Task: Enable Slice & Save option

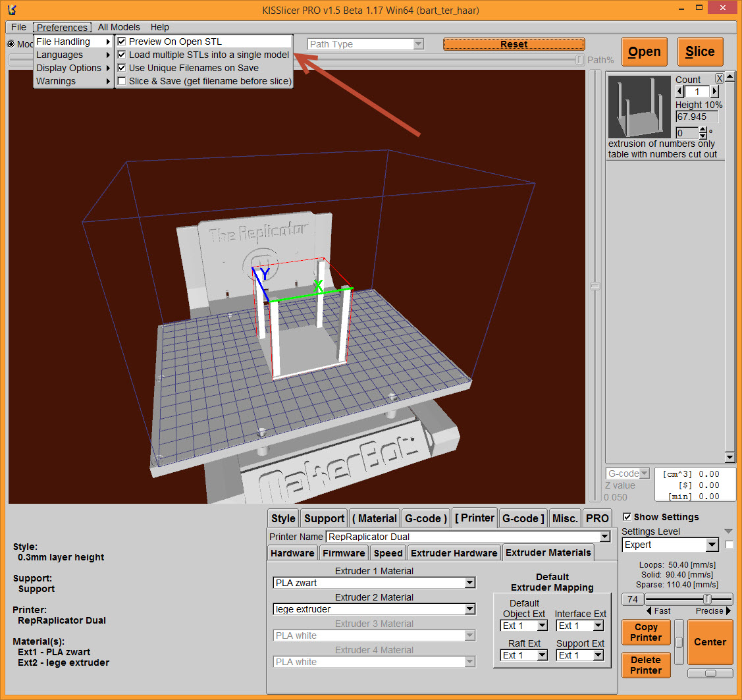Action: (122, 81)
